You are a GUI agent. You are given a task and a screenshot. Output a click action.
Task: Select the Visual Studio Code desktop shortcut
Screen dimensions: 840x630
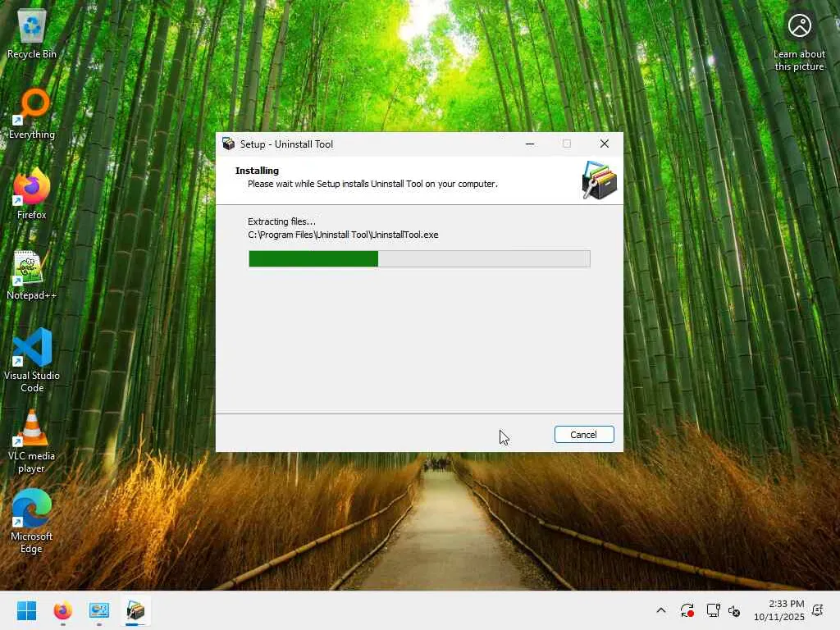[32, 361]
